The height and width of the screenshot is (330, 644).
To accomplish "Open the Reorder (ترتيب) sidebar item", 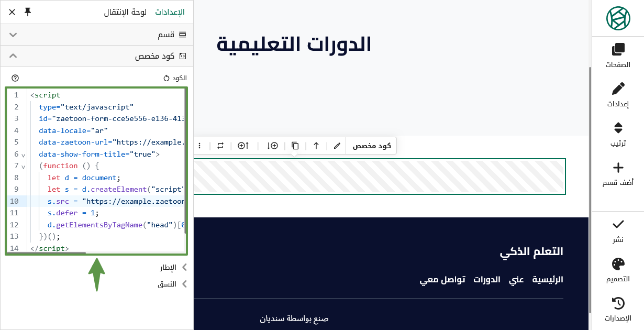I will [618, 134].
